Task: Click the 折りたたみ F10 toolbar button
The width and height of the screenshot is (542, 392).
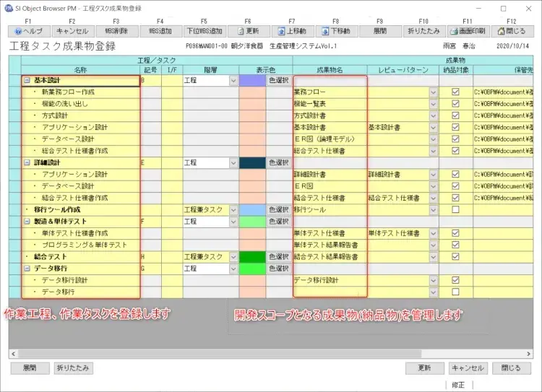Action: [424, 31]
